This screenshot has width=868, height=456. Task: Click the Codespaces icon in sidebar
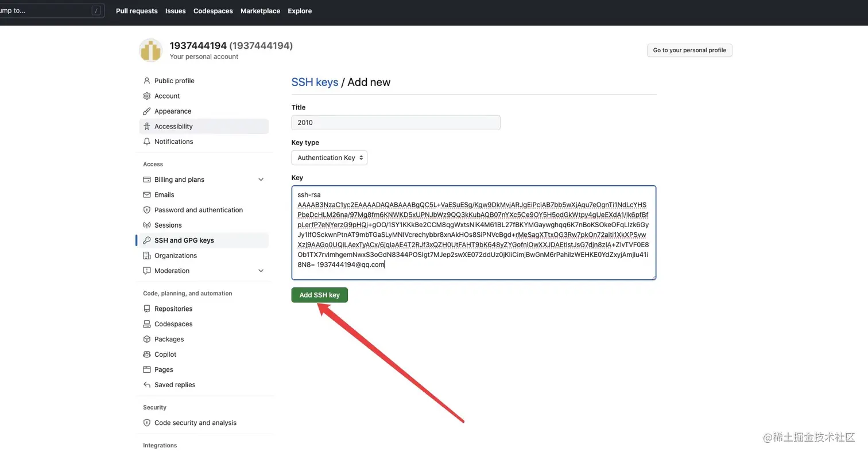[x=147, y=324]
